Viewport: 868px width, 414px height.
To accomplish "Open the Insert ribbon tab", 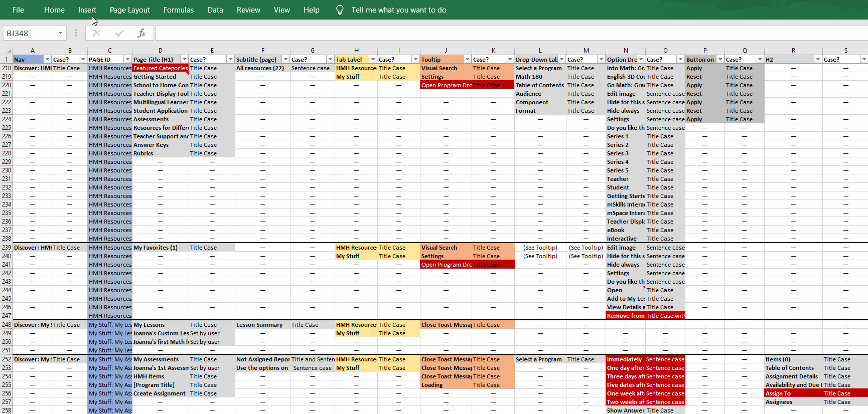I will (87, 10).
